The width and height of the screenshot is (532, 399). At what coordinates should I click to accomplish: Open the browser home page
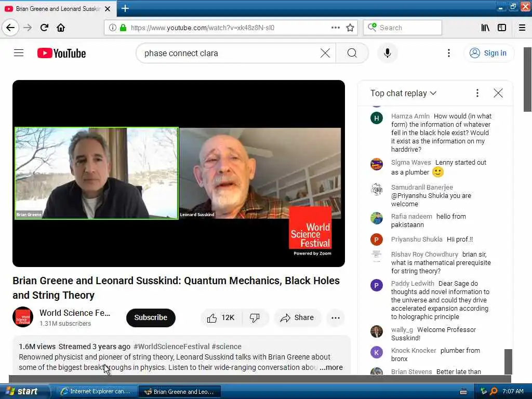61,28
